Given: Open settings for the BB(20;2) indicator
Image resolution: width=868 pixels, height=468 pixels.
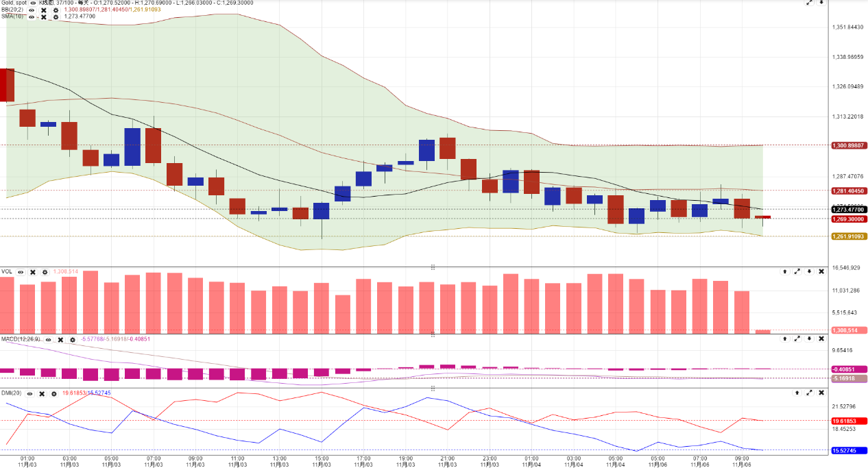Looking at the screenshot, I should [56, 10].
